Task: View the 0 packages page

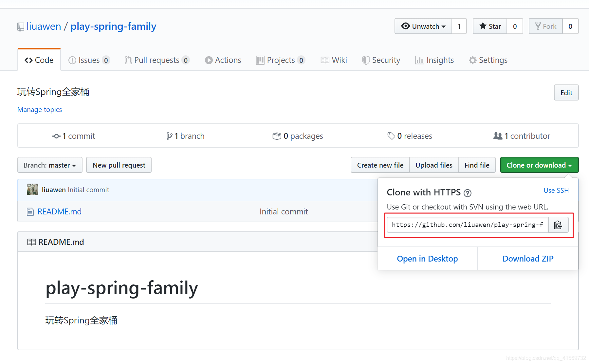Action: (x=298, y=136)
